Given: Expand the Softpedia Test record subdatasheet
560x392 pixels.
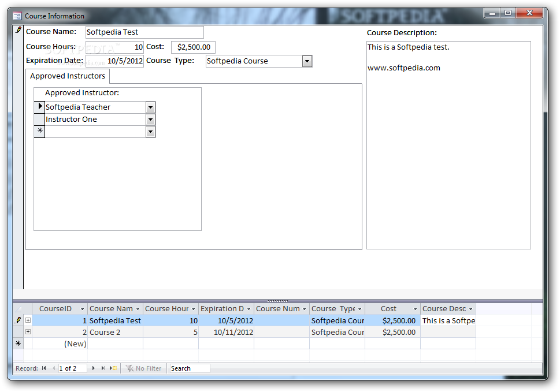Looking at the screenshot, I should pos(28,320).
